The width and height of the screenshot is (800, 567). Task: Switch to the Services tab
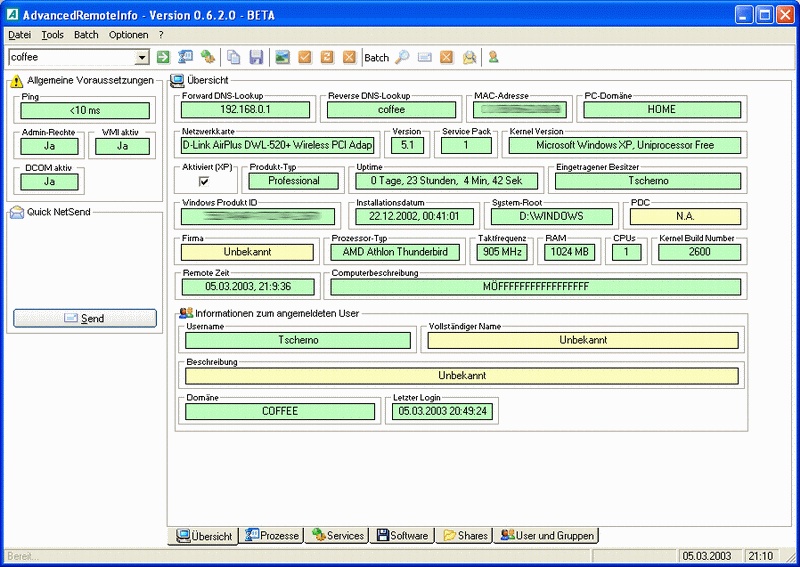337,535
